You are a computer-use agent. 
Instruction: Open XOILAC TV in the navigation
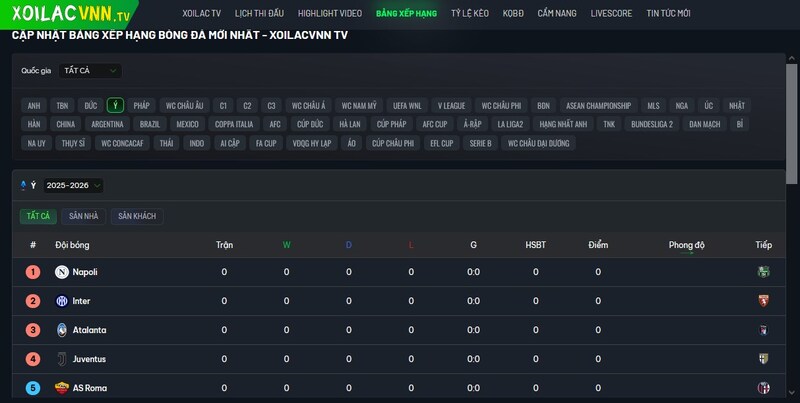click(x=202, y=13)
